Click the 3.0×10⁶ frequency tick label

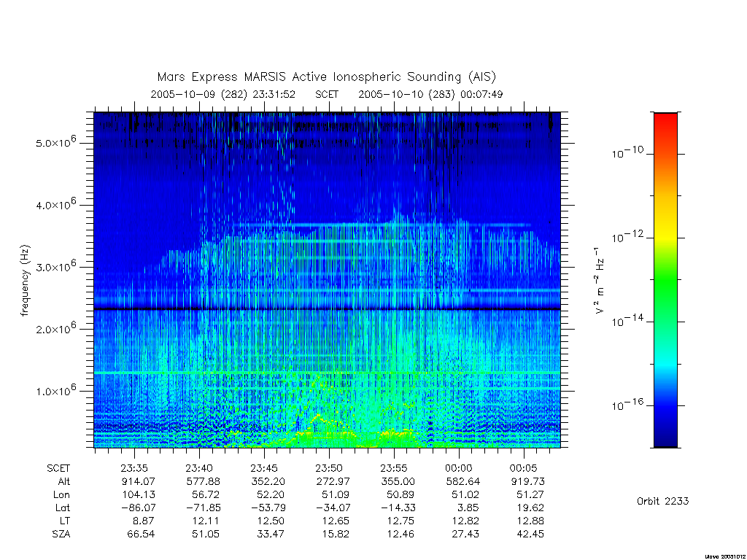pyautogui.click(x=55, y=265)
